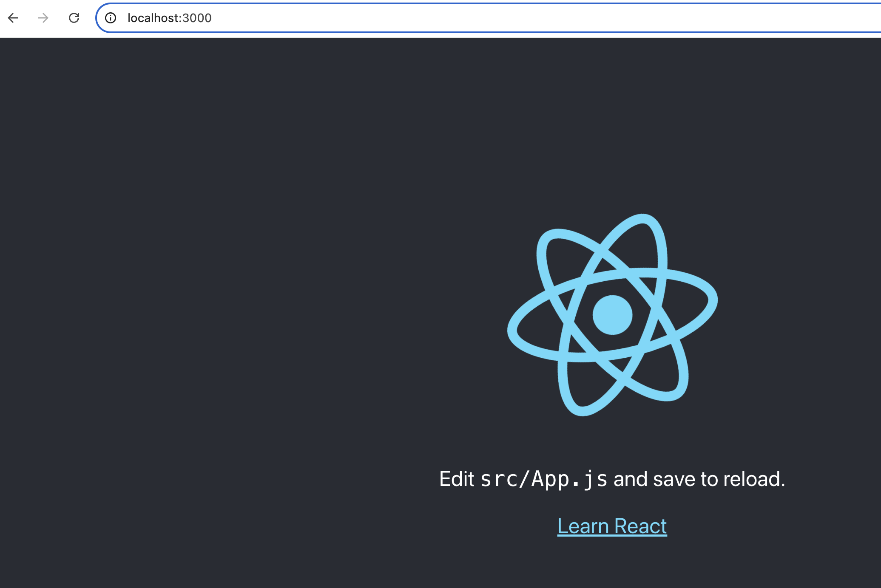Open the Learn React link
Screen dimensions: 881x588
pos(612,526)
